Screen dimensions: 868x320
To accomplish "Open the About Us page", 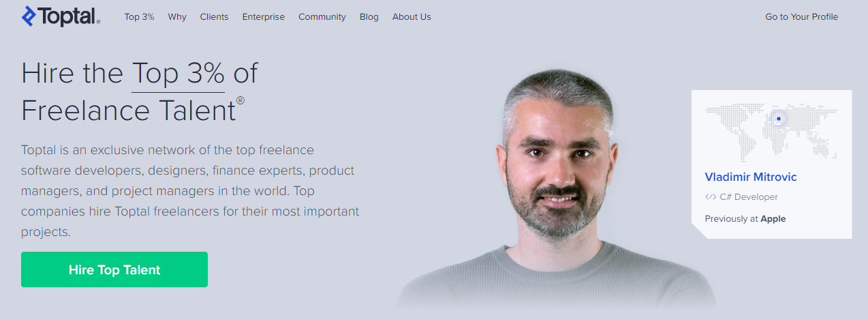I will [x=412, y=17].
